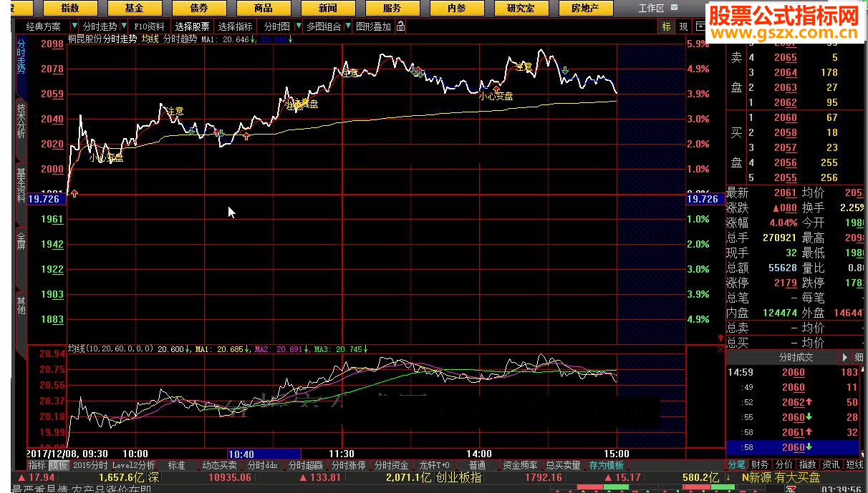The height and width of the screenshot is (493, 868).
Task: Select the 分时走势 vertical side tab
Action: coord(21,57)
